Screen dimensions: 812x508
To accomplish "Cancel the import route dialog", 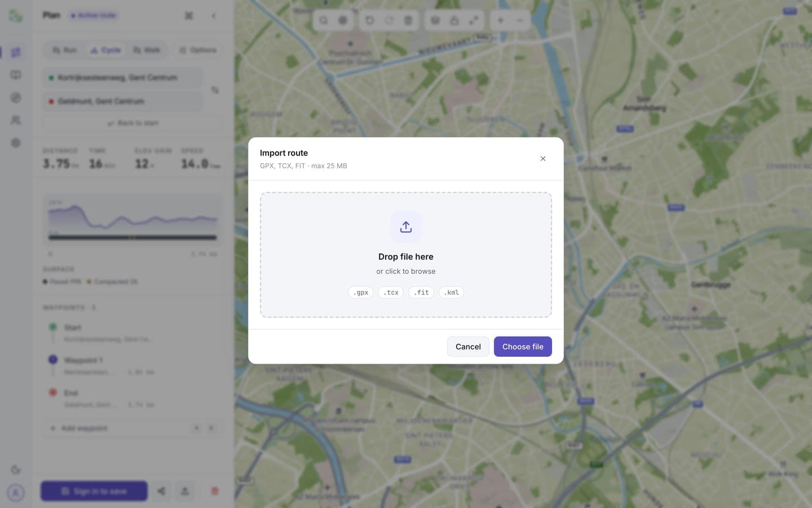I will point(468,347).
